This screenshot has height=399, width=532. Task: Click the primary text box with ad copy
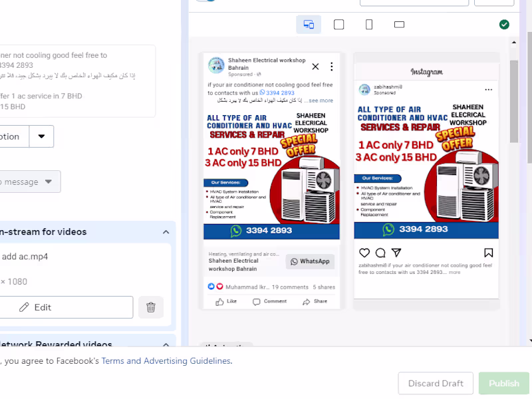(78, 80)
